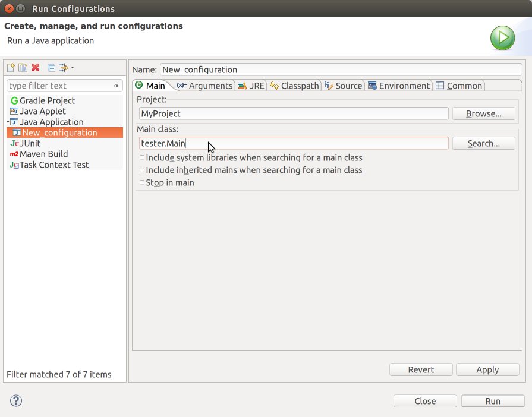532x417 pixels.
Task: Select the Gradle Project entry
Action: point(47,100)
